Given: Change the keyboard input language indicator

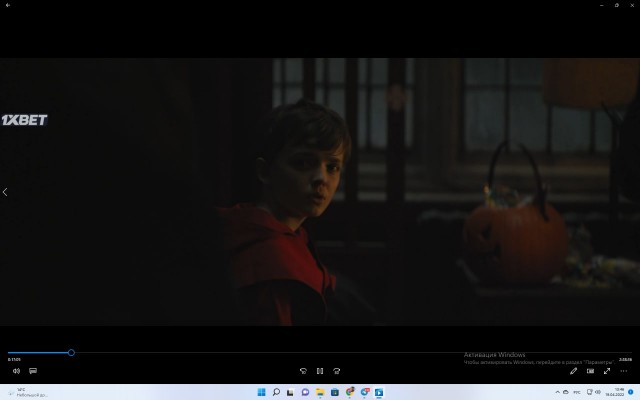Looking at the screenshot, I should coord(577,392).
